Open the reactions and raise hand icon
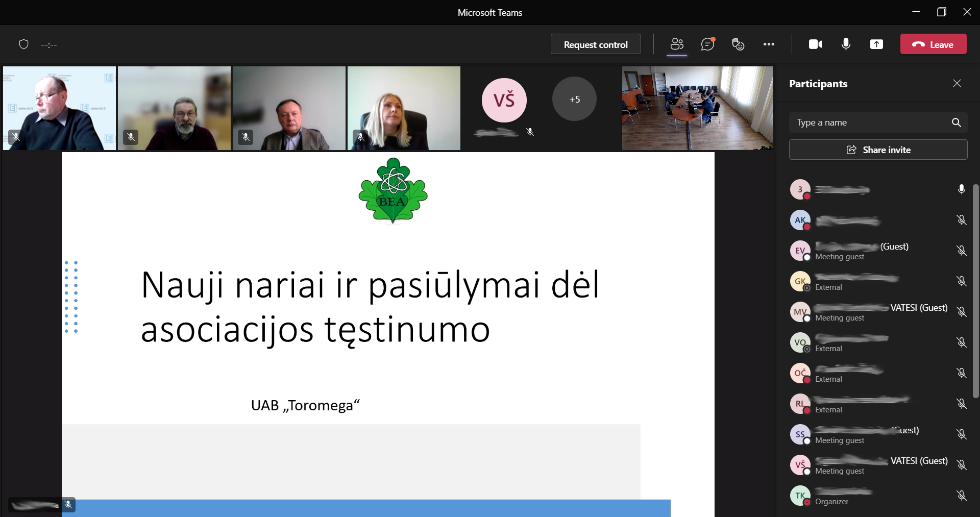The height and width of the screenshot is (517, 980). (738, 44)
